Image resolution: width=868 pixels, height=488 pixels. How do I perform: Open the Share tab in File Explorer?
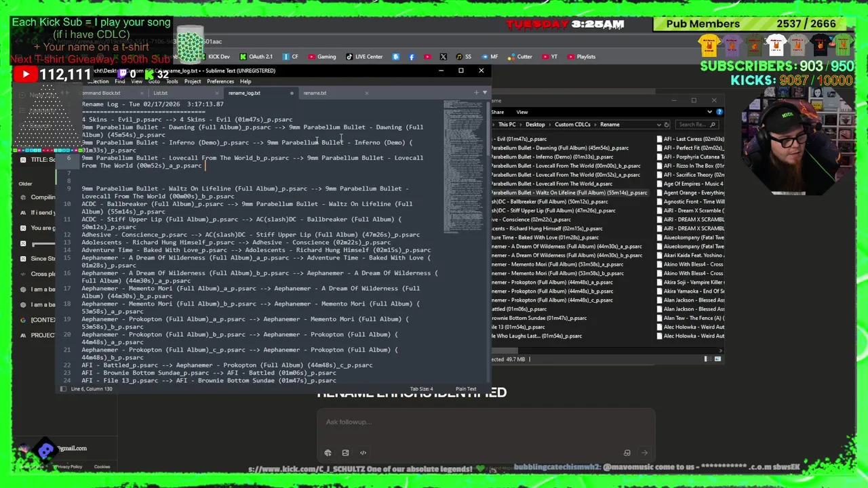(x=498, y=113)
